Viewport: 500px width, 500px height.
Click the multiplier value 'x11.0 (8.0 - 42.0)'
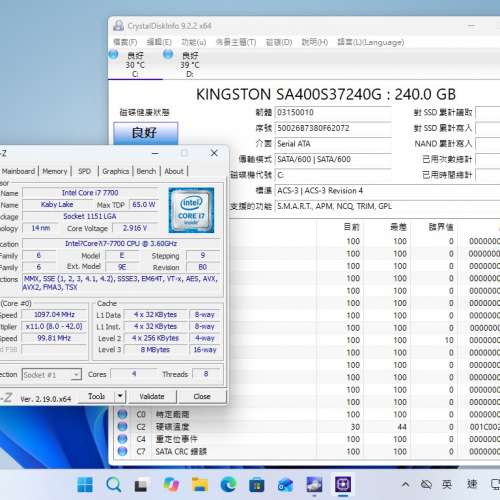tap(54, 326)
